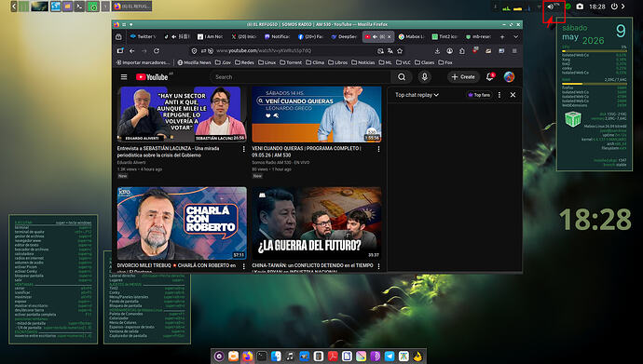Launch Telegram from the dock
The height and width of the screenshot is (364, 643).
(x=390, y=357)
